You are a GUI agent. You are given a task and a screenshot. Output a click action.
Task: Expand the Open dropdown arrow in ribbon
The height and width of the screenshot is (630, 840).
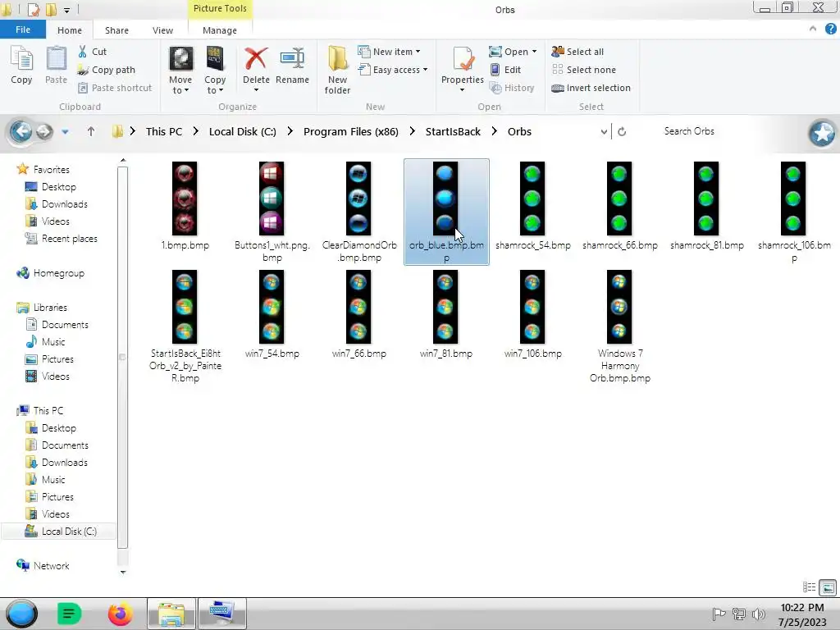point(534,52)
